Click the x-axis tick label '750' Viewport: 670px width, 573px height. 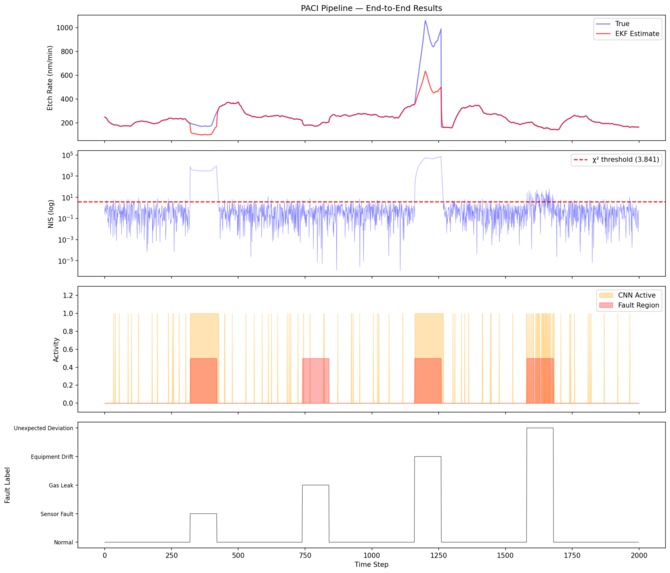[305, 555]
